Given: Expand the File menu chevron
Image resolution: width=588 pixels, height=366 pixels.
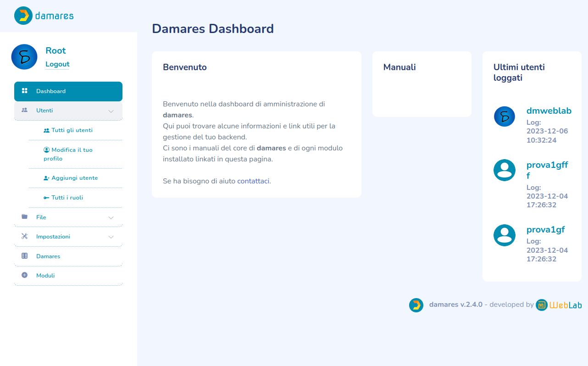Looking at the screenshot, I should 111,217.
